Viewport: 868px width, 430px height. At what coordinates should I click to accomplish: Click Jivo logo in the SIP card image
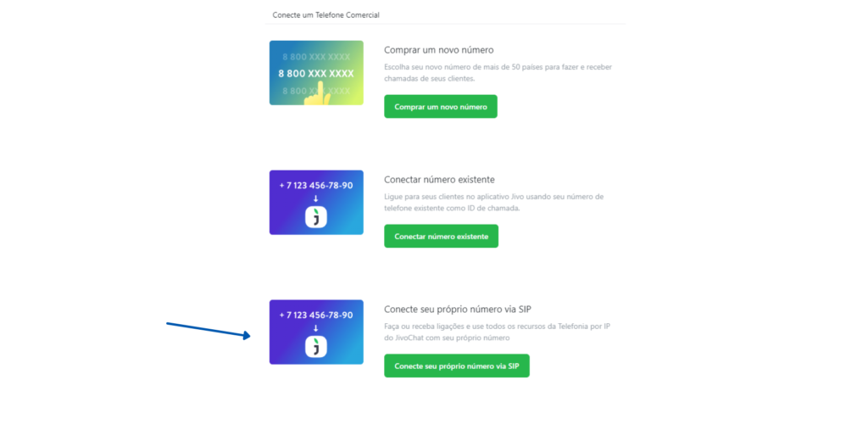pyautogui.click(x=316, y=347)
